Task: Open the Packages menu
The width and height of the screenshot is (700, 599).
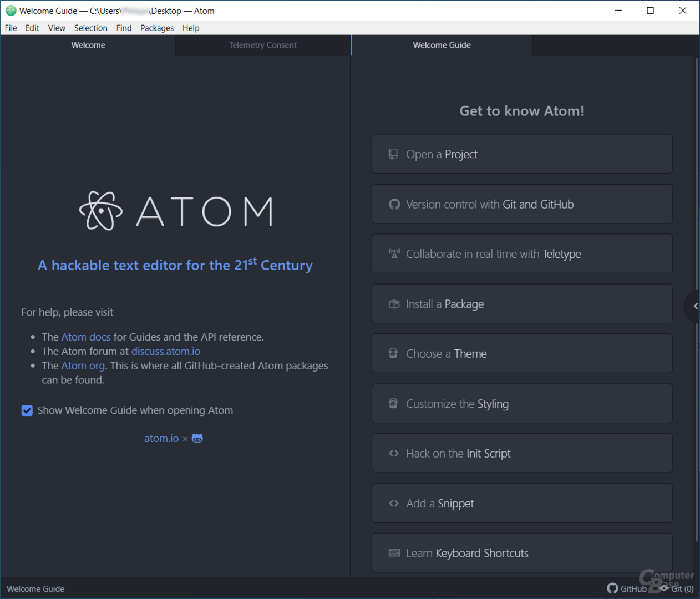Action: (x=157, y=28)
